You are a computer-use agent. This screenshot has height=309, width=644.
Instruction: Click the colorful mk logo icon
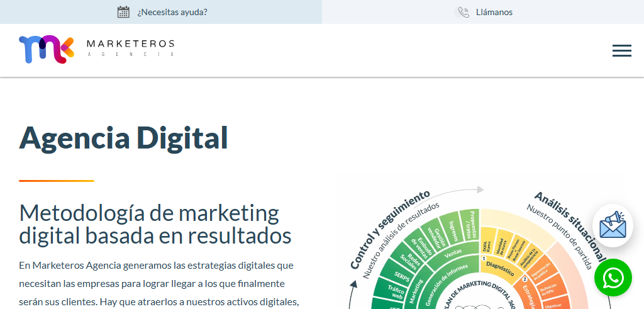[47, 49]
